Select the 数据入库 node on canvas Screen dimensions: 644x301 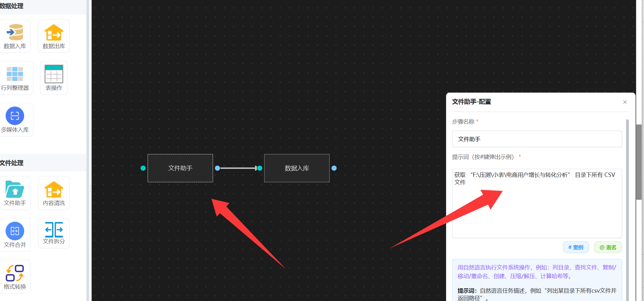pos(296,168)
